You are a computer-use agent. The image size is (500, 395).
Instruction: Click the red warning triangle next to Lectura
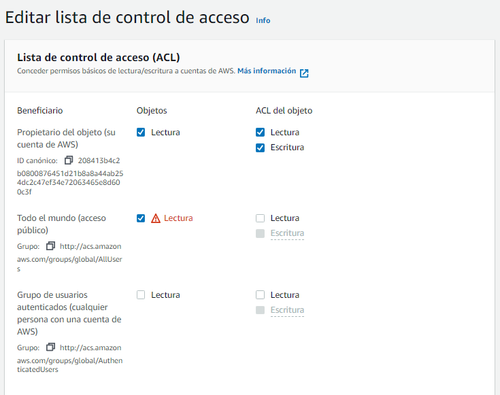point(156,218)
